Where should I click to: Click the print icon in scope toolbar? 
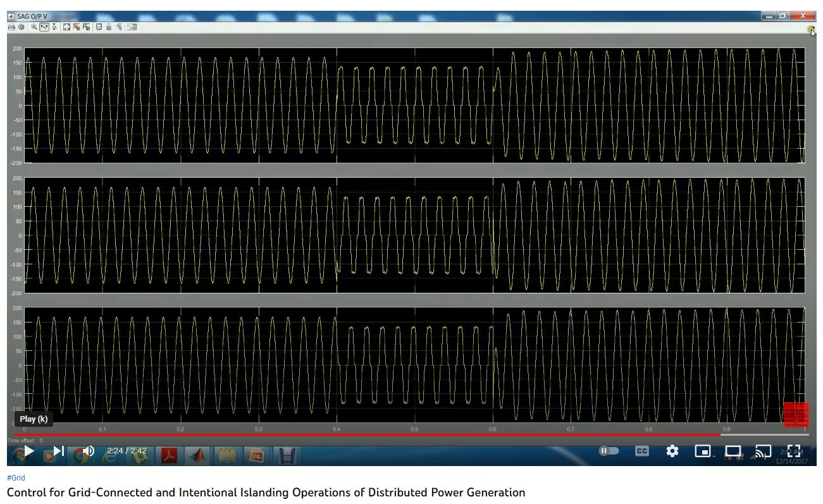[x=11, y=27]
